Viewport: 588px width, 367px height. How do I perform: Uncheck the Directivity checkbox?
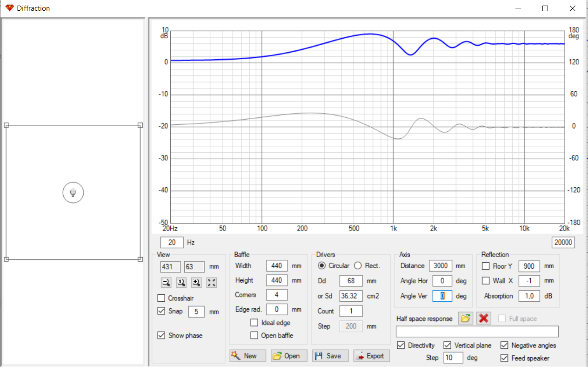point(401,346)
